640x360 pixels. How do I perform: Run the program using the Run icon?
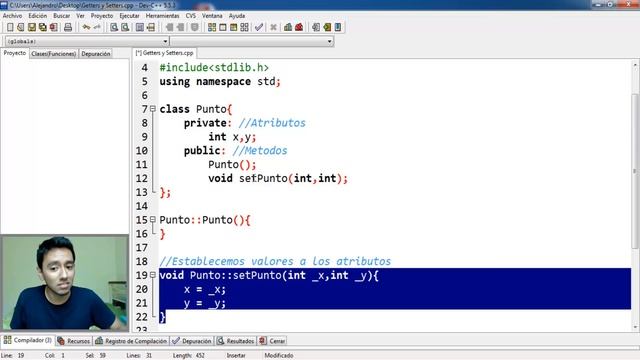click(x=223, y=27)
